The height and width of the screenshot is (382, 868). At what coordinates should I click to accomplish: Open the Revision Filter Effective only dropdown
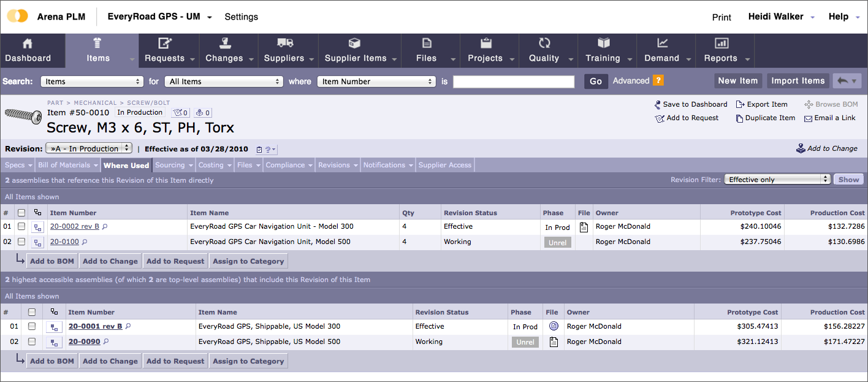point(777,179)
